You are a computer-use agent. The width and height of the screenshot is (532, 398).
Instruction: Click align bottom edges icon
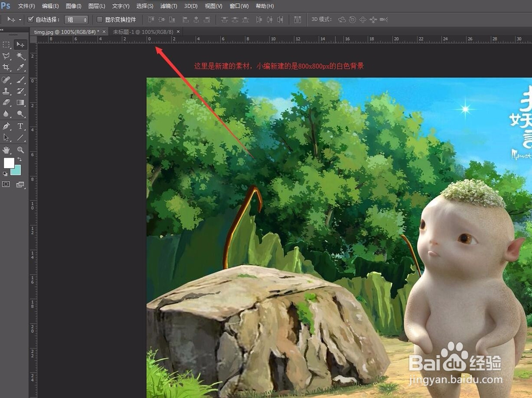point(172,20)
